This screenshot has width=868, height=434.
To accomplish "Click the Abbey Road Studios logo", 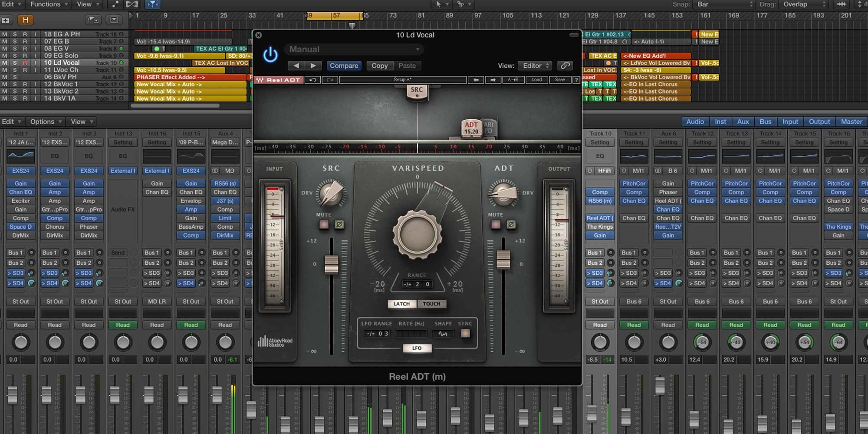I will [275, 342].
